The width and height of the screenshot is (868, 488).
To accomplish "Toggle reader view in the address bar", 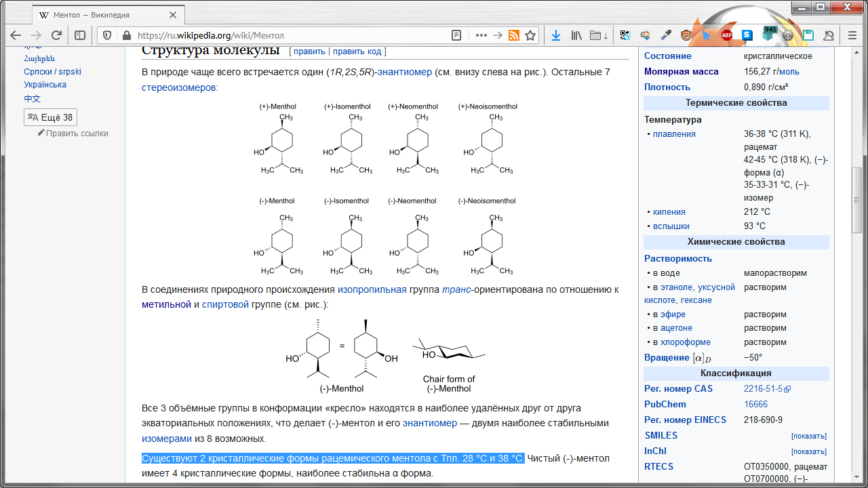I will click(x=456, y=35).
